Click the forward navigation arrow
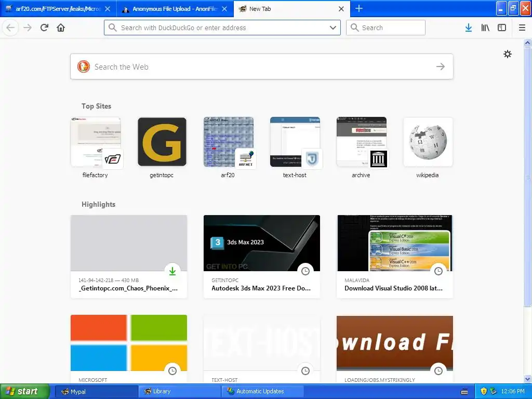The height and width of the screenshot is (399, 532). (x=28, y=28)
